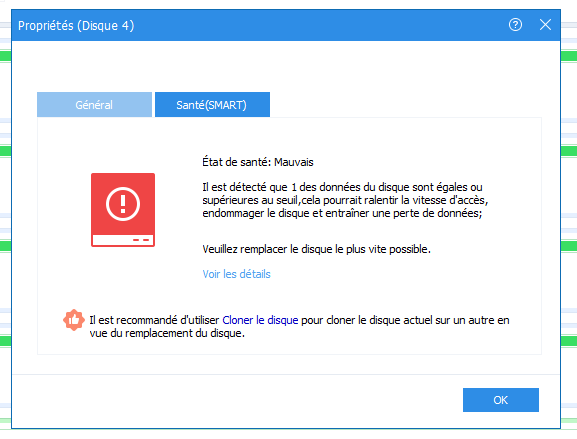Click the white exclamation circle symbol

[x=123, y=204]
